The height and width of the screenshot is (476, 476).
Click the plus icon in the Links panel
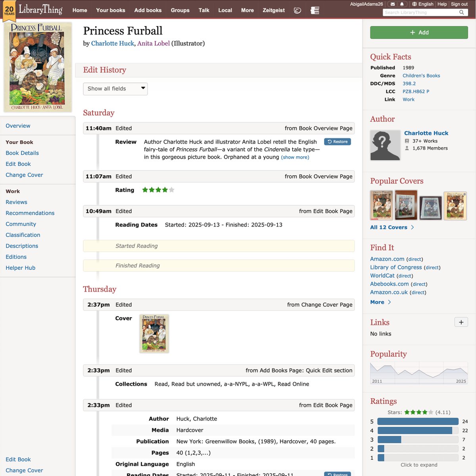pyautogui.click(x=461, y=322)
